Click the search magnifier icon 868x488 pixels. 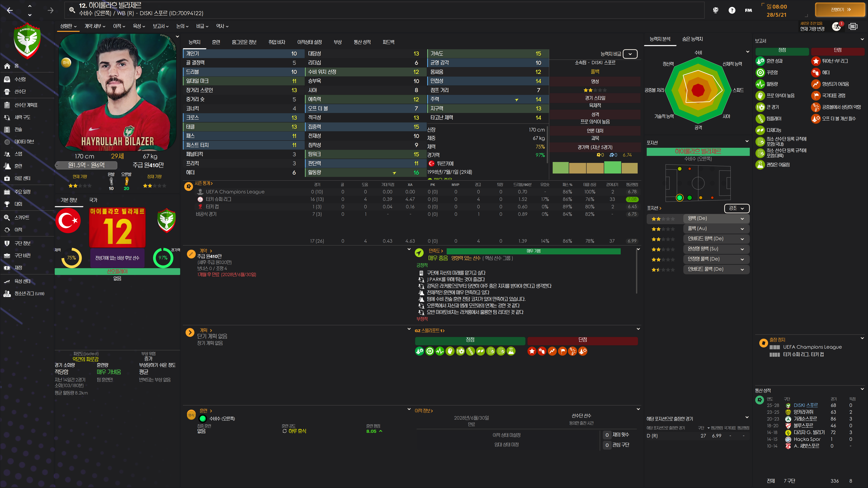click(x=72, y=10)
